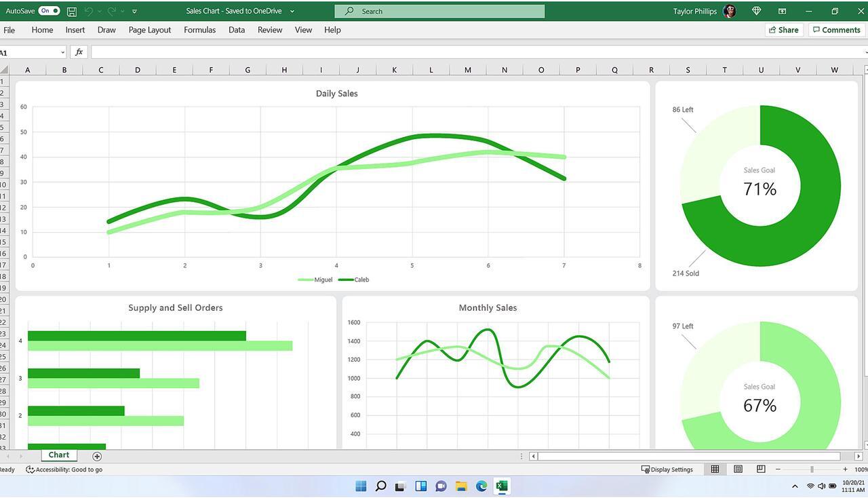Click the diamond premium icon
Viewport: 868px width, 498px height.
(757, 11)
